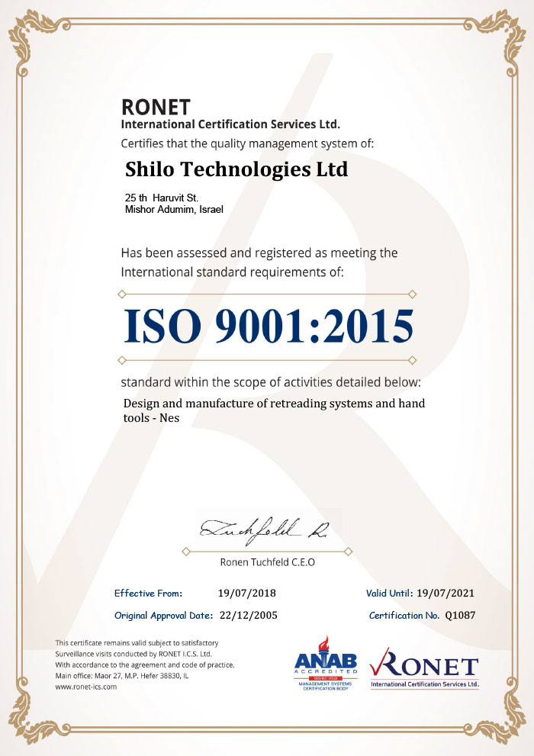This screenshot has height=756, width=534.
Task: Click 'International Certification Services Ltd.' heading text
Action: click(x=230, y=124)
